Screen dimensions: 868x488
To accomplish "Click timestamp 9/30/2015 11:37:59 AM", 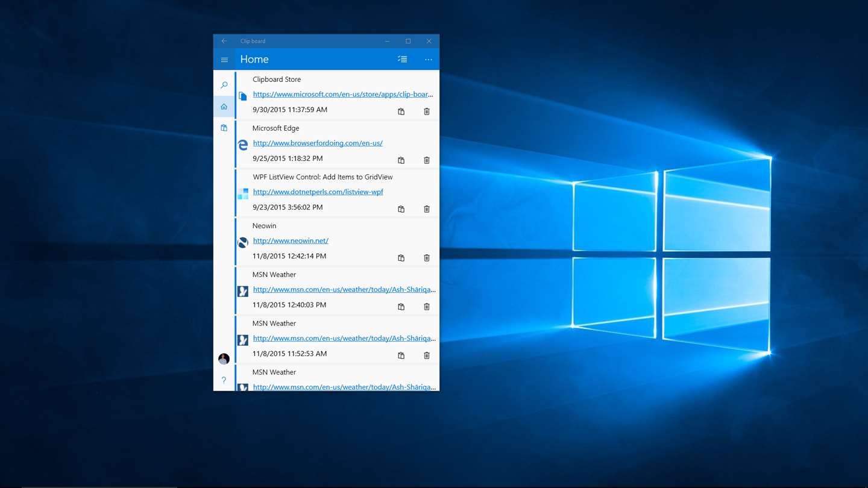I will (290, 110).
